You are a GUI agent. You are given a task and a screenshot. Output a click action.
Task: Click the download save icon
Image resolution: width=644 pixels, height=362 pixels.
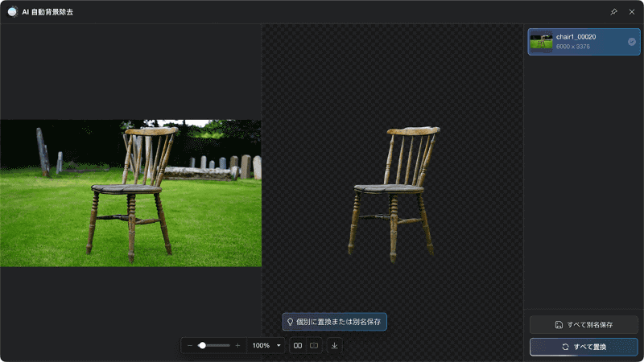(x=334, y=346)
